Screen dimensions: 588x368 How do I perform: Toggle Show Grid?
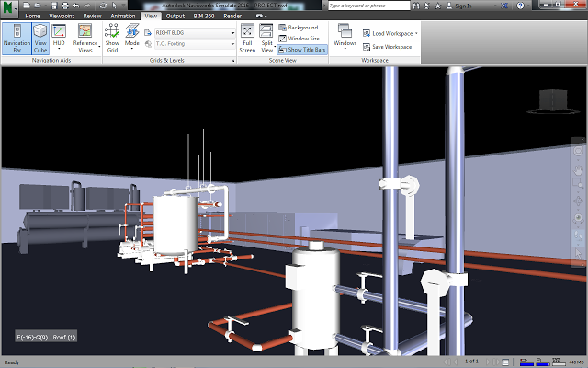(x=112, y=39)
